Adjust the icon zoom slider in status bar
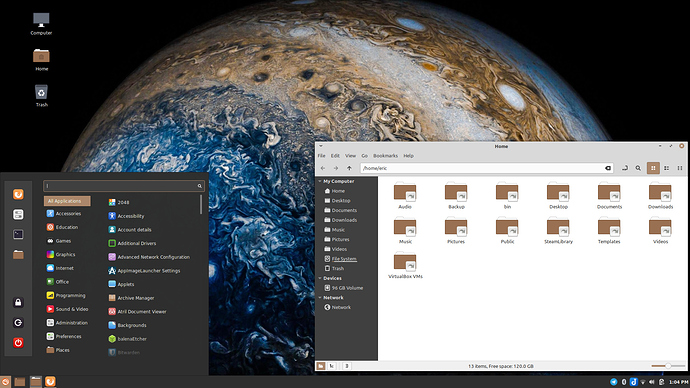 (x=668, y=366)
